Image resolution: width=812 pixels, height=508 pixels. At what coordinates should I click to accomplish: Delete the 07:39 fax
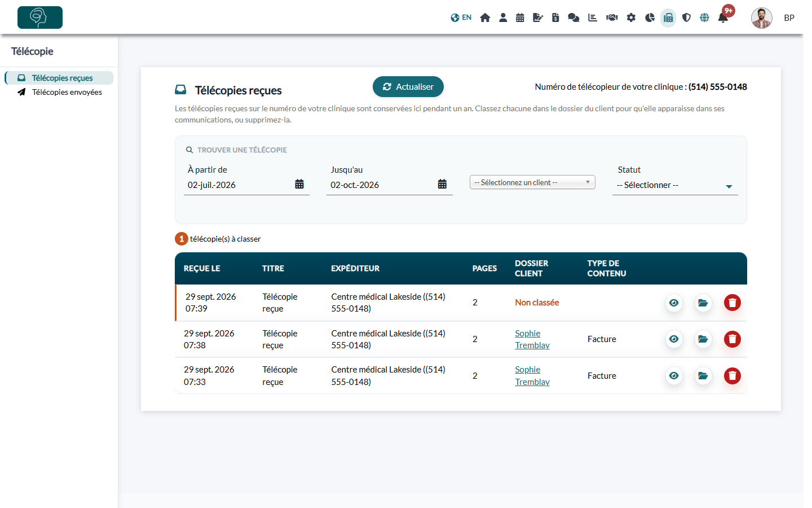[x=732, y=303]
